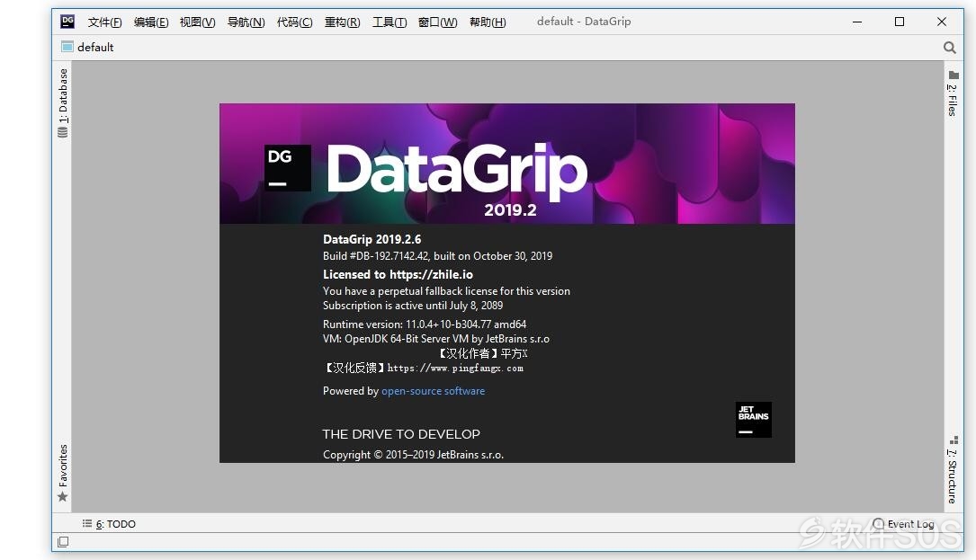The height and width of the screenshot is (560, 976).
Task: Open the 文件(F) menu
Action: (x=104, y=22)
